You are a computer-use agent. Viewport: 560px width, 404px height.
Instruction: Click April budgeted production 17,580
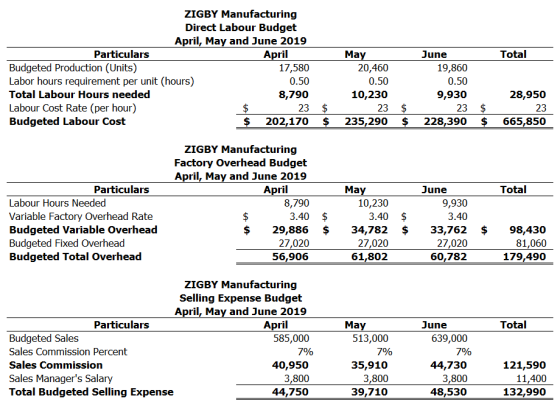click(x=294, y=68)
